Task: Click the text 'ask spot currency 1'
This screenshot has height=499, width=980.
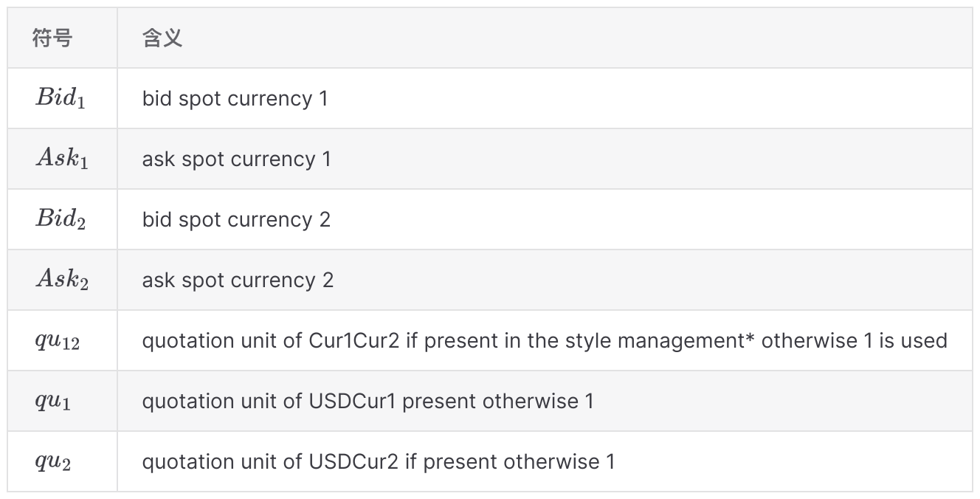Action: 236,159
